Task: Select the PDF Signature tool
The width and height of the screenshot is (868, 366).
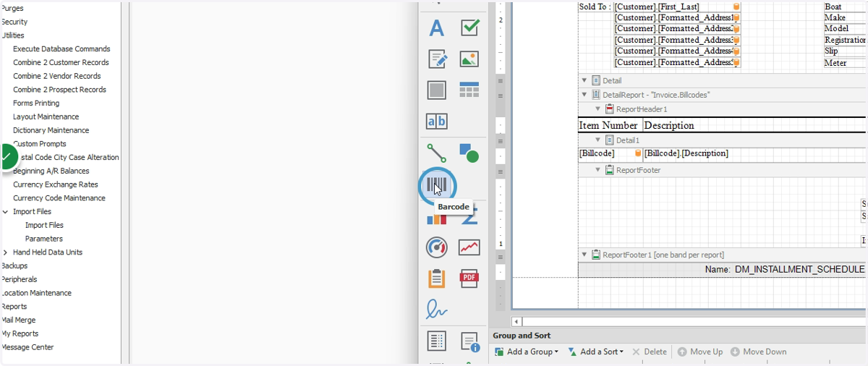Action: (436, 310)
